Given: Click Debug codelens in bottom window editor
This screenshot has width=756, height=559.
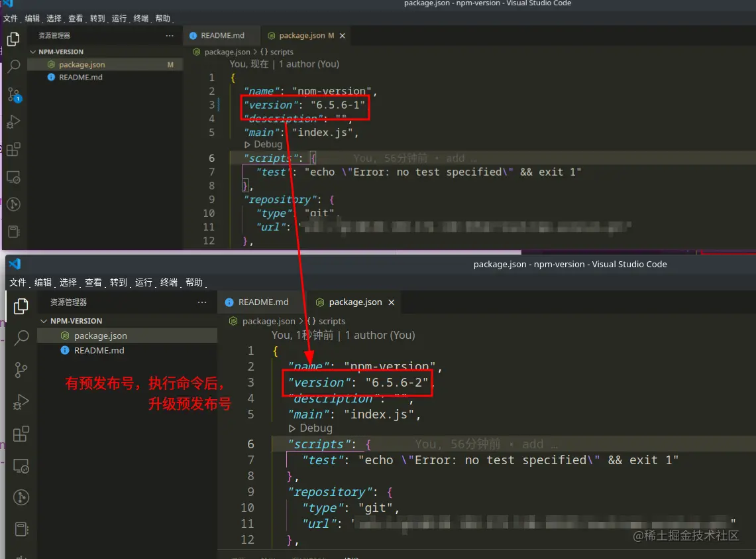Looking at the screenshot, I should [x=311, y=428].
